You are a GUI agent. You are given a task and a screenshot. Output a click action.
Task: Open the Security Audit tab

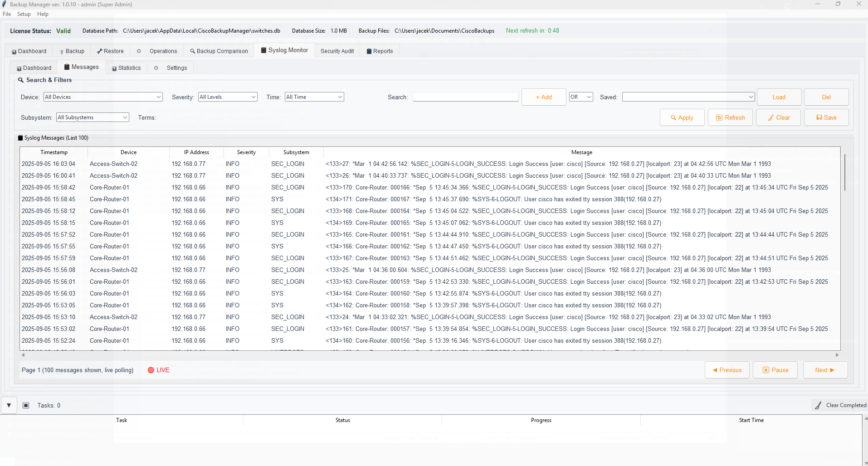point(337,51)
